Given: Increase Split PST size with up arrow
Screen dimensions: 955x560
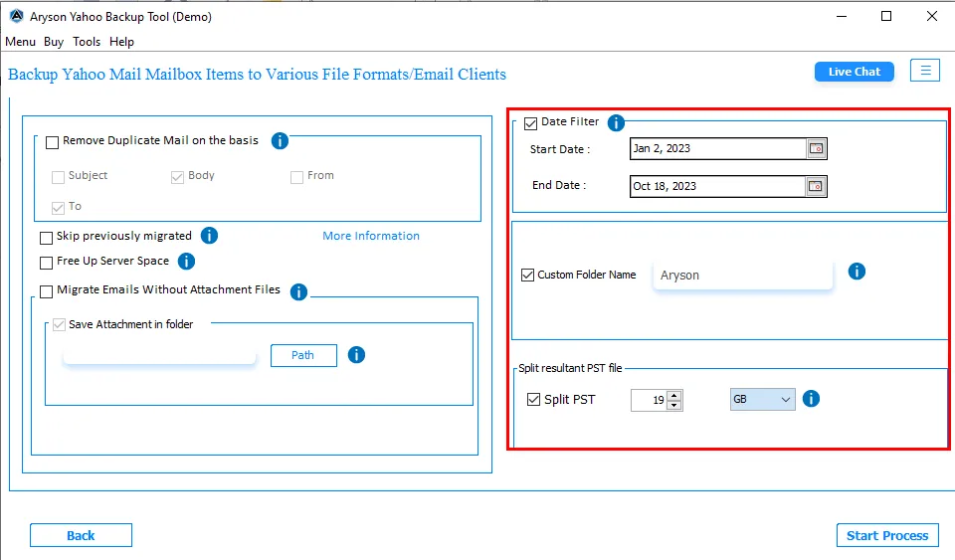Looking at the screenshot, I should 673,396.
